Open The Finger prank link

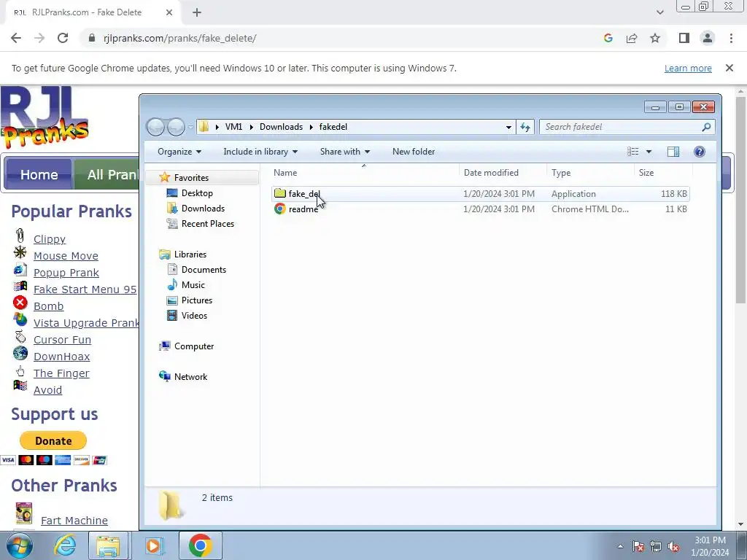tap(61, 373)
